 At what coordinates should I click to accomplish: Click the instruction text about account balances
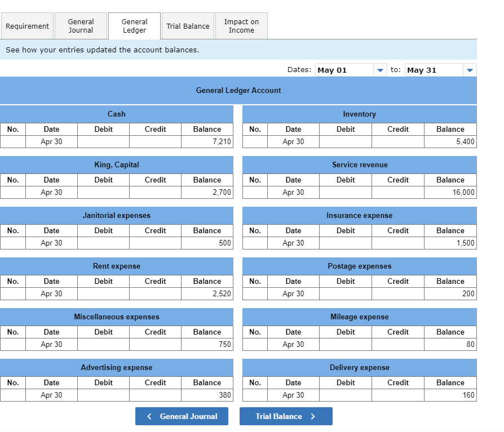(x=102, y=50)
